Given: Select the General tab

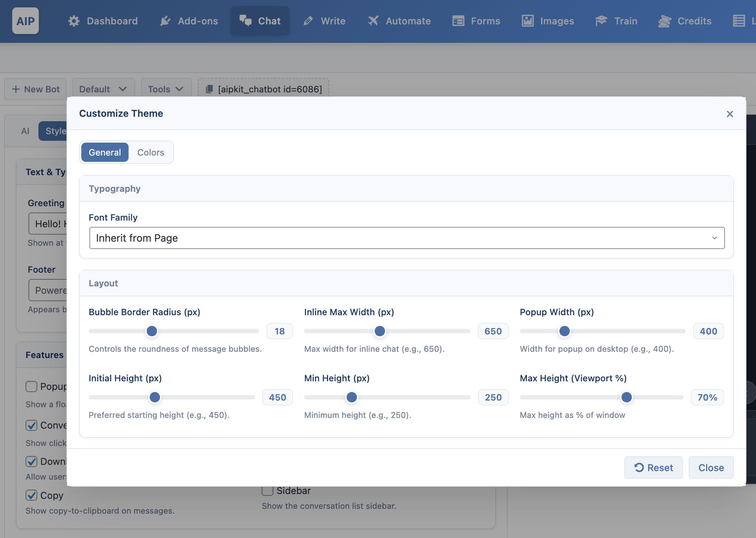Looking at the screenshot, I should [105, 152].
